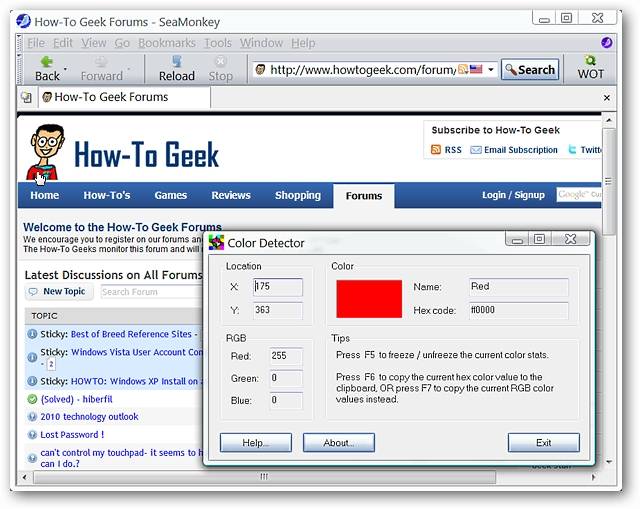640x509 pixels.
Task: Open the Help menu
Action: (x=303, y=43)
